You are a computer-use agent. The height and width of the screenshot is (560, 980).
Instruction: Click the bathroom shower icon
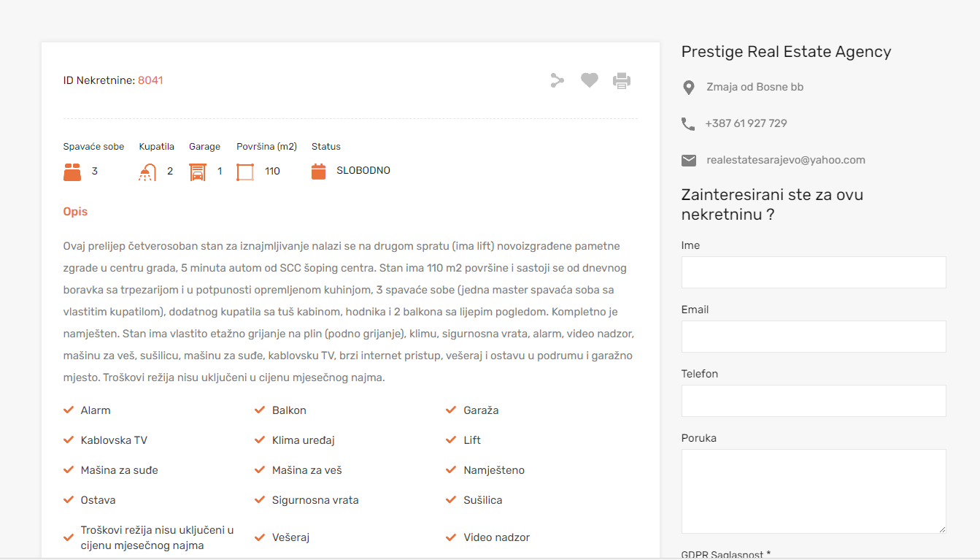(147, 172)
